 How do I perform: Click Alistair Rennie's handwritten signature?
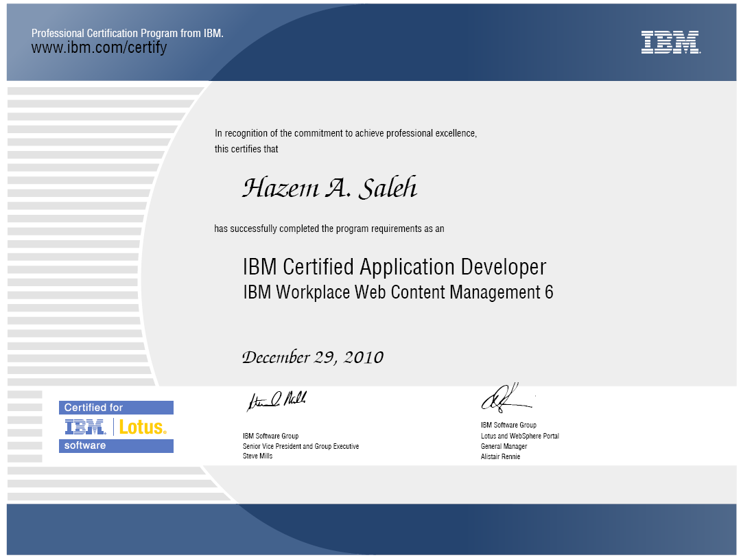coord(505,397)
